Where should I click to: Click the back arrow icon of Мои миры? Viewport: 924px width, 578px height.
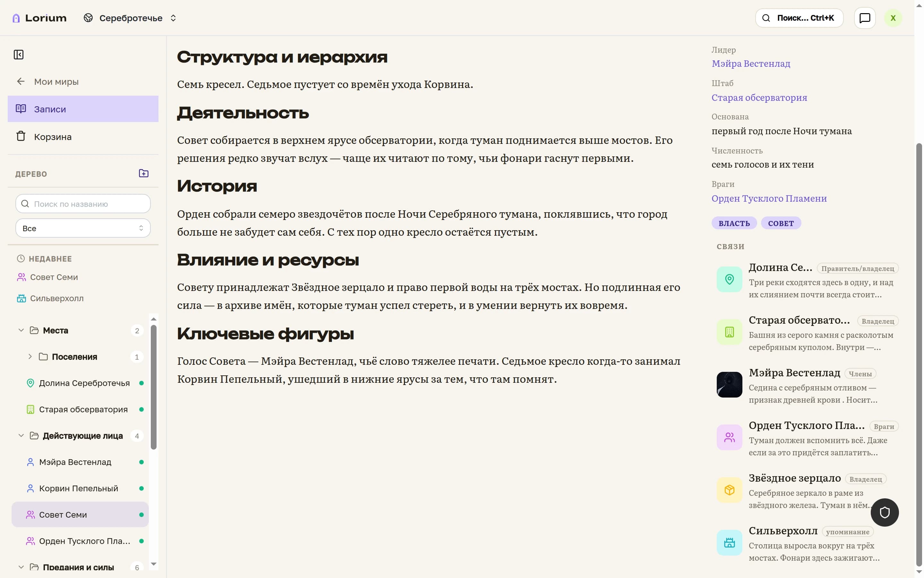click(x=21, y=82)
